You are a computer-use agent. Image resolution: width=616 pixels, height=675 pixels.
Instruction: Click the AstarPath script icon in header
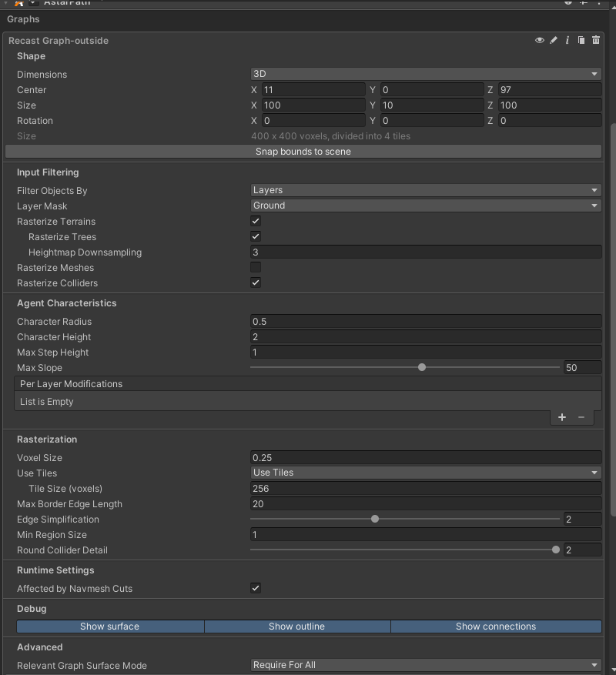click(x=19, y=3)
